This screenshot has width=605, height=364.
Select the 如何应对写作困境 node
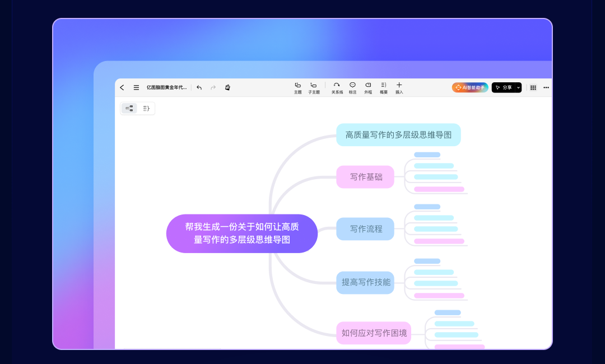coord(374,333)
